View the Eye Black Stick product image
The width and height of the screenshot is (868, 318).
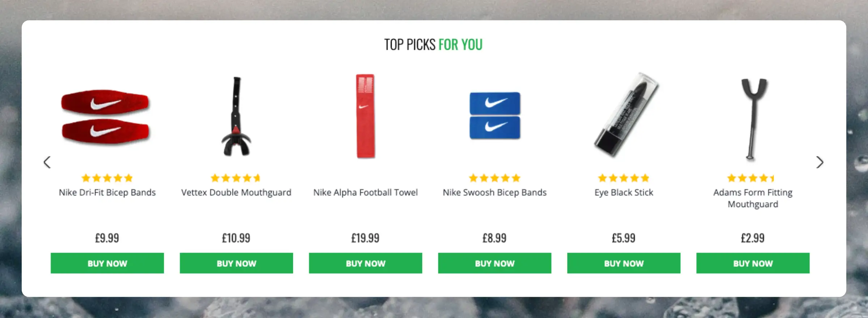click(625, 115)
